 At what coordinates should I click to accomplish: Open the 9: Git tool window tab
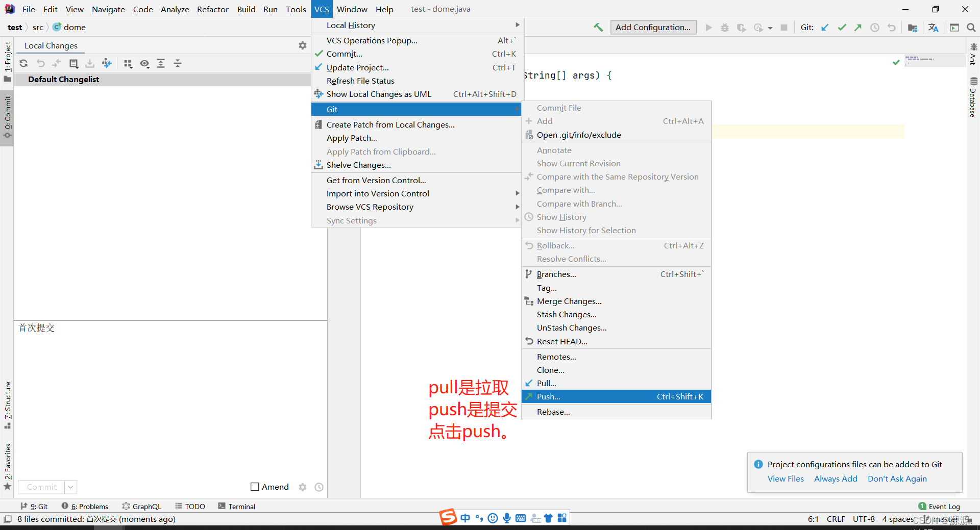(34, 506)
